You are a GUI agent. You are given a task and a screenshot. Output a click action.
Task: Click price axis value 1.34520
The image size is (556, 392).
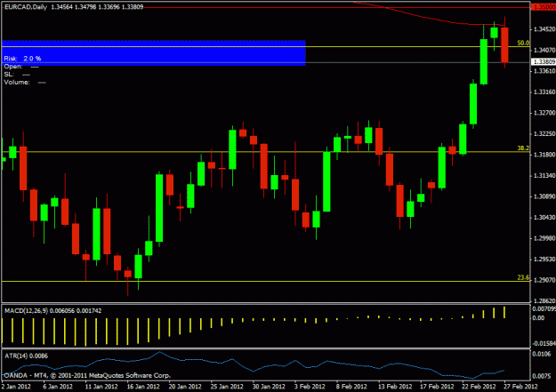pos(544,29)
